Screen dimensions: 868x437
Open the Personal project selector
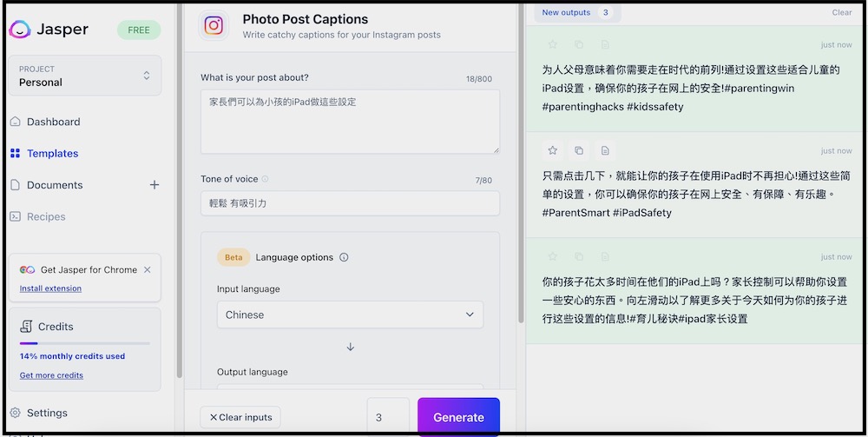85,76
